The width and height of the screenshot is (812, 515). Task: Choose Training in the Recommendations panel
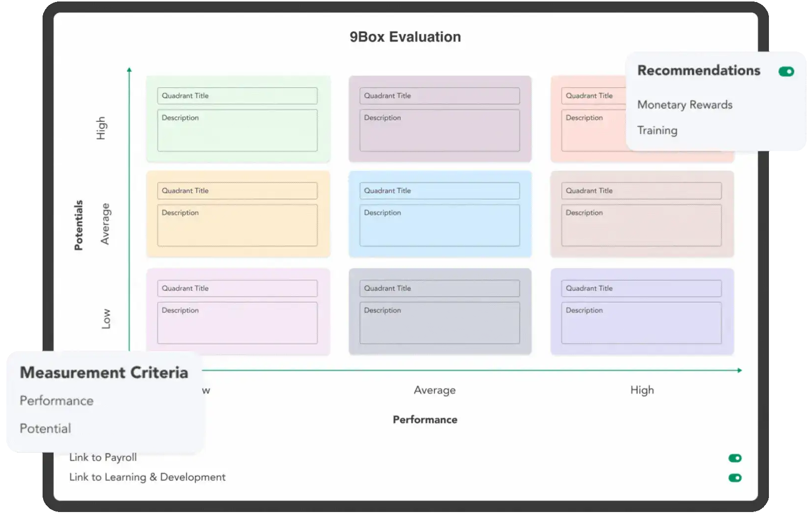pyautogui.click(x=657, y=131)
